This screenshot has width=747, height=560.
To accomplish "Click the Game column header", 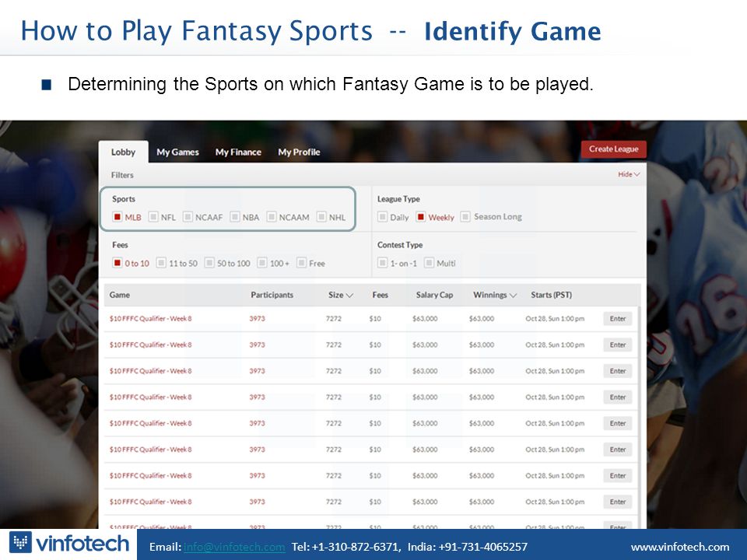I will pos(120,295).
